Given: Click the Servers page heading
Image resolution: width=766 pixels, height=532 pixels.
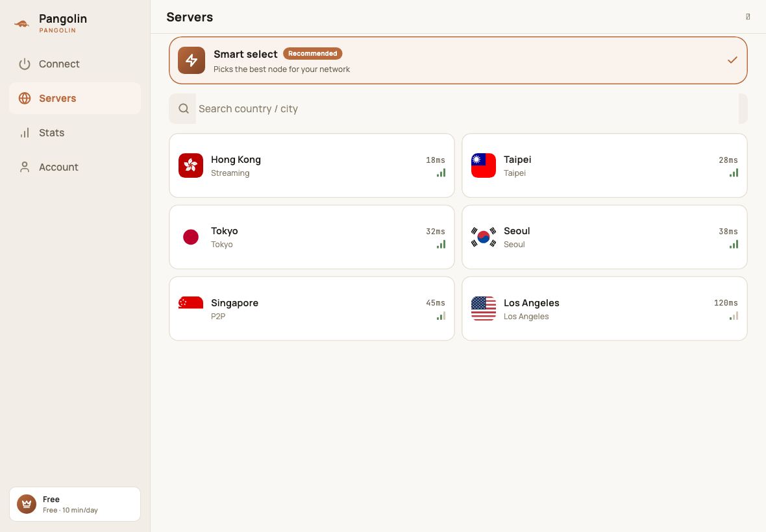Looking at the screenshot, I should pyautogui.click(x=190, y=17).
